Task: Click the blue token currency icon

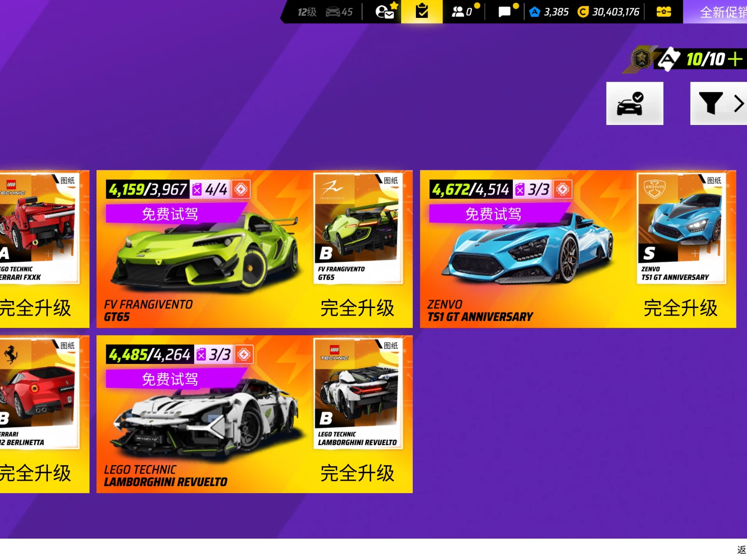Action: tap(535, 12)
